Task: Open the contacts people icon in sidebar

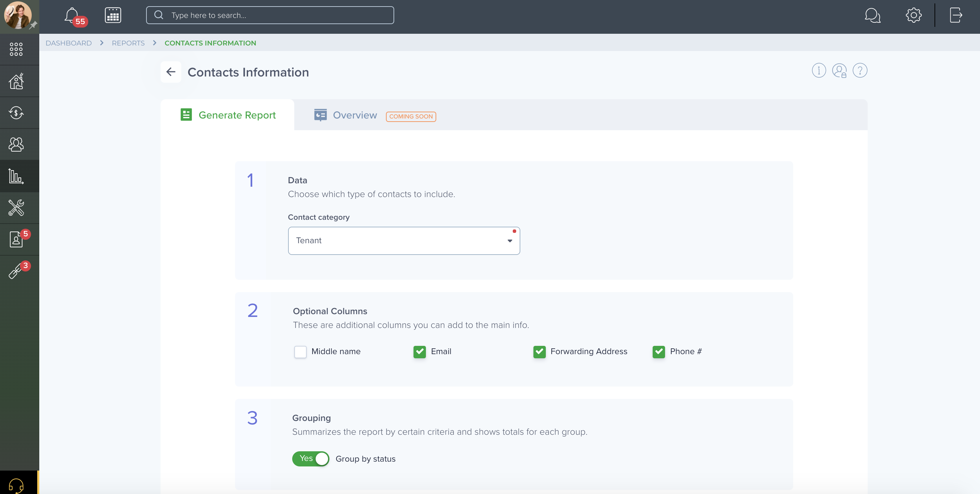Action: tap(16, 144)
